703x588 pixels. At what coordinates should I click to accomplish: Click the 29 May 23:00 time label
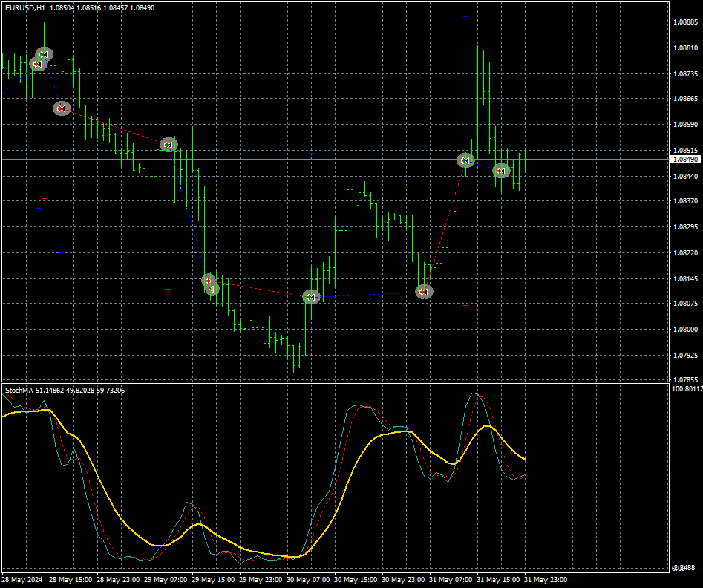click(x=261, y=580)
